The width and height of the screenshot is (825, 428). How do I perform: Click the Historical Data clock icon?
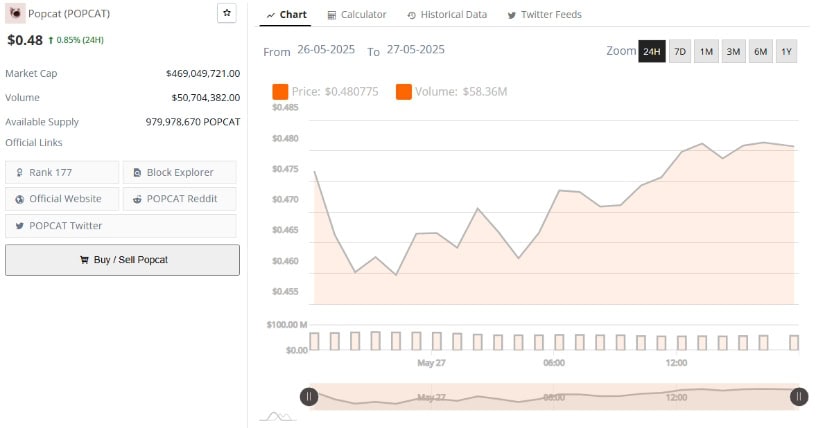click(411, 15)
